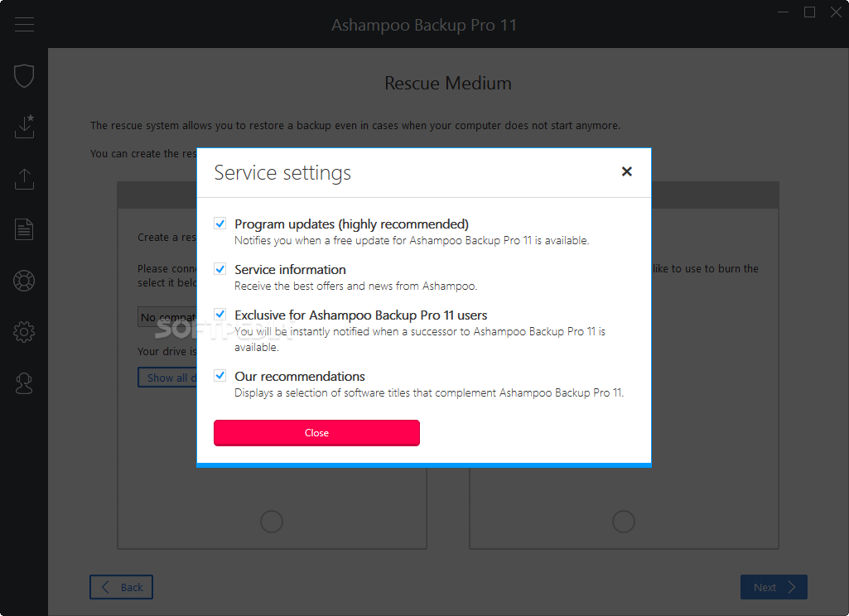Click the red Close button
The image size is (849, 616).
tap(316, 432)
